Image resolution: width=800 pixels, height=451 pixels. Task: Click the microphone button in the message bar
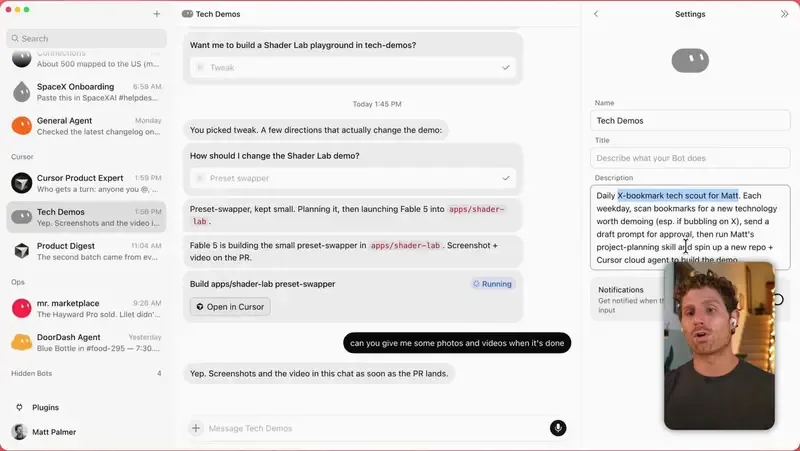point(558,428)
